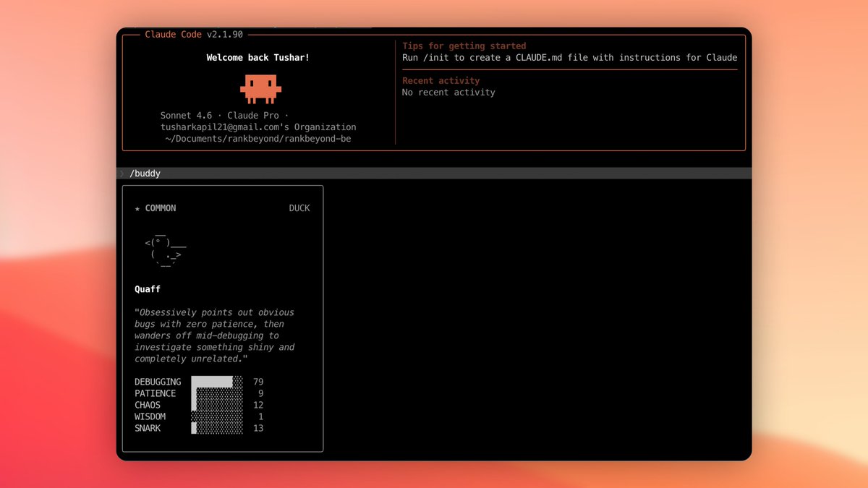Screen dimensions: 868x488
Task: Click the DUCK species label
Action: click(299, 208)
